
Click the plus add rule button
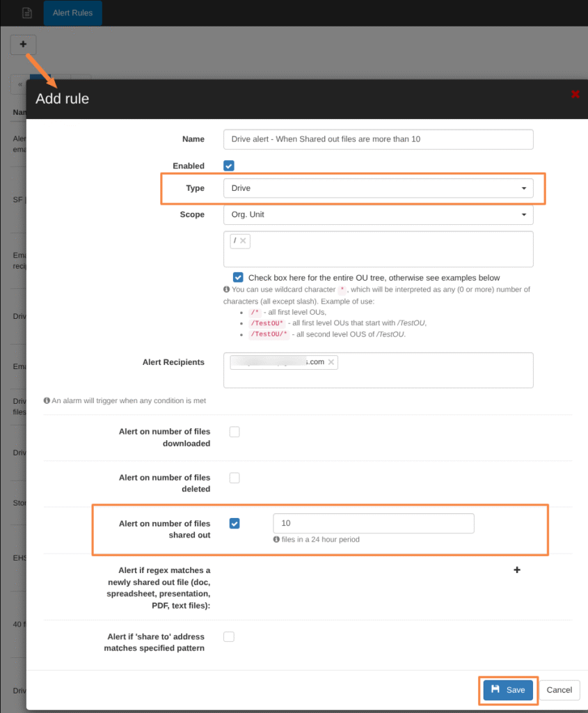coord(23,45)
